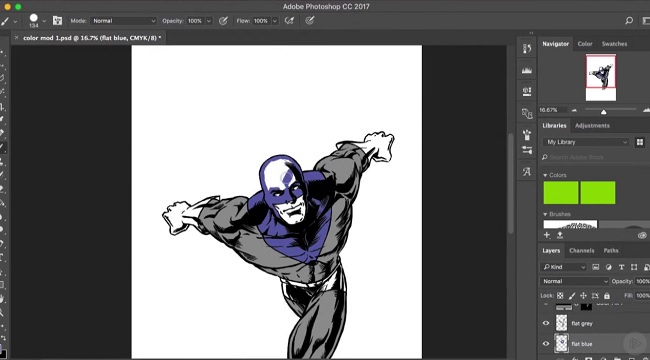Toggle lock all padlock icon
The image size is (650, 360).
(x=607, y=296)
